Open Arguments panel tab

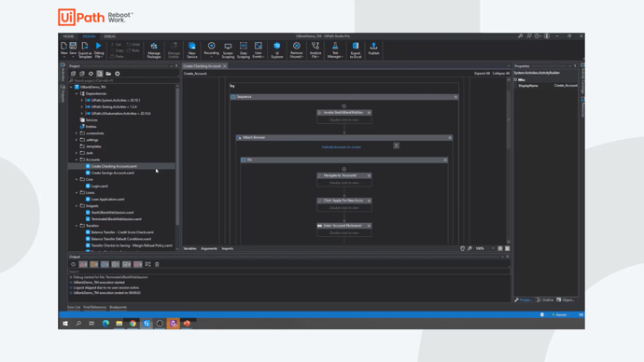(209, 249)
